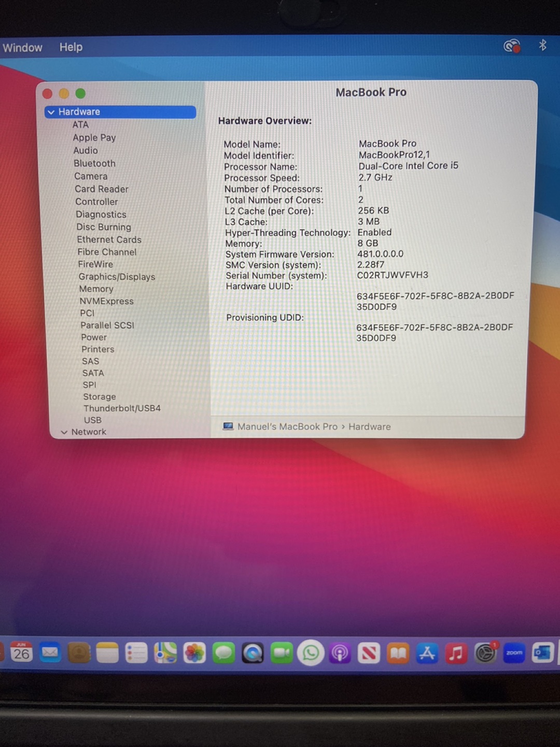The image size is (560, 747).
Task: Open System Preferences from the Dock
Action: tap(485, 653)
